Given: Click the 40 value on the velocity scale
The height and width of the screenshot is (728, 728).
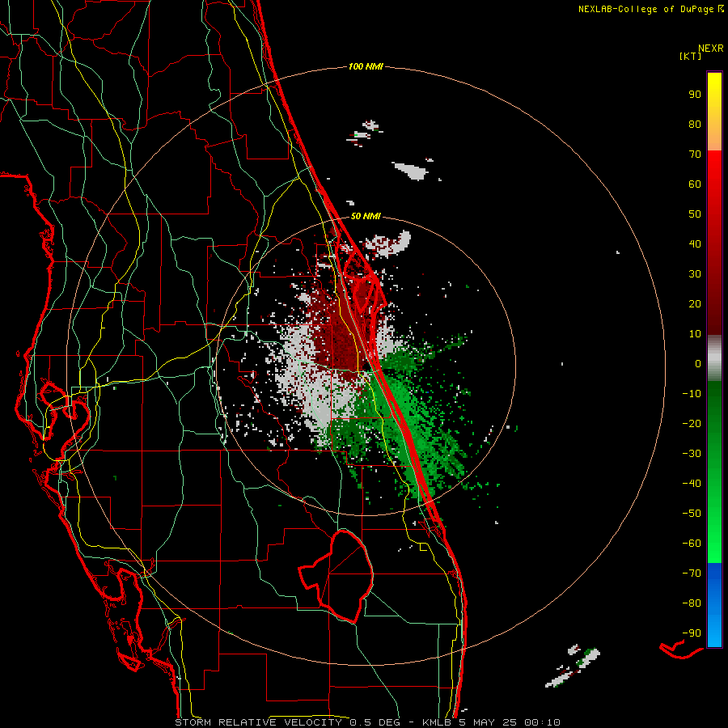Looking at the screenshot, I should coord(695,243).
